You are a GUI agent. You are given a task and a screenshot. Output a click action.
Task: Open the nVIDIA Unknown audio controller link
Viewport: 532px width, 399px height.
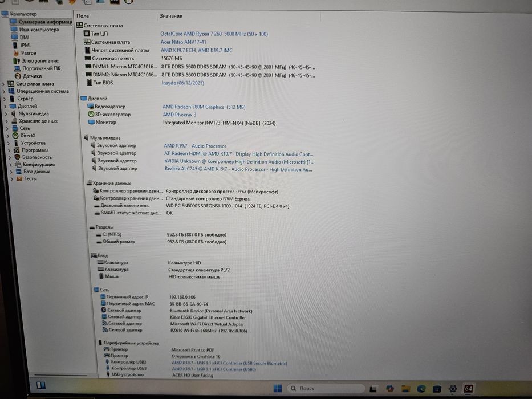pyautogui.click(x=239, y=161)
